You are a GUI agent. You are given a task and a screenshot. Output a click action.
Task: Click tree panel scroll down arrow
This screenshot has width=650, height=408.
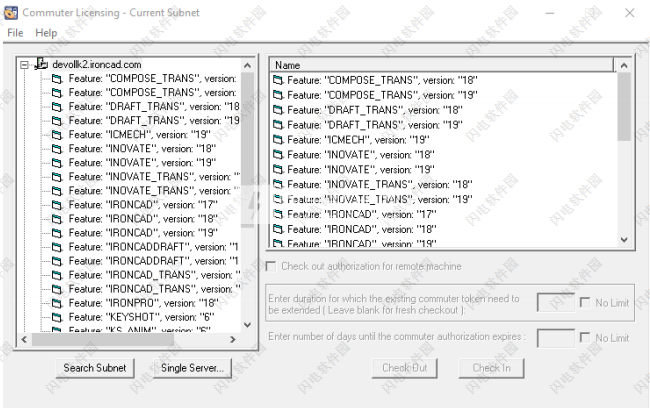click(x=247, y=325)
